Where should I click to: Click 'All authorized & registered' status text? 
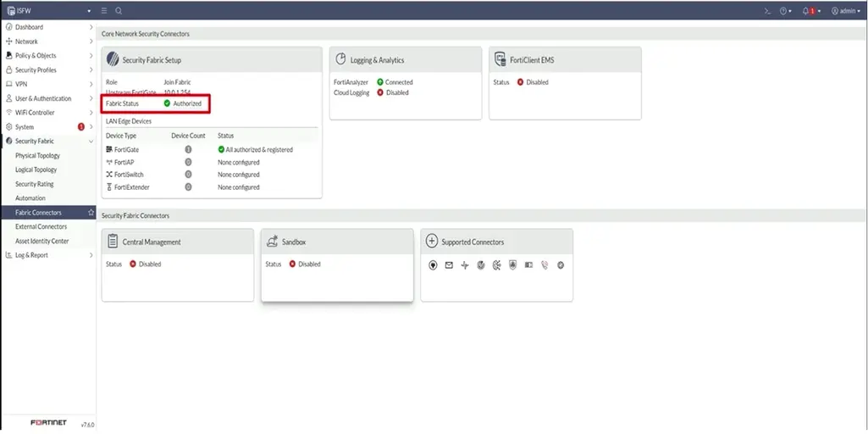tap(259, 150)
